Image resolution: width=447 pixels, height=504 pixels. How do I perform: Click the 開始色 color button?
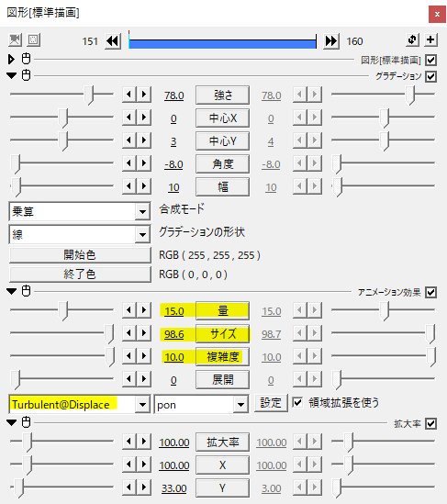tap(80, 255)
